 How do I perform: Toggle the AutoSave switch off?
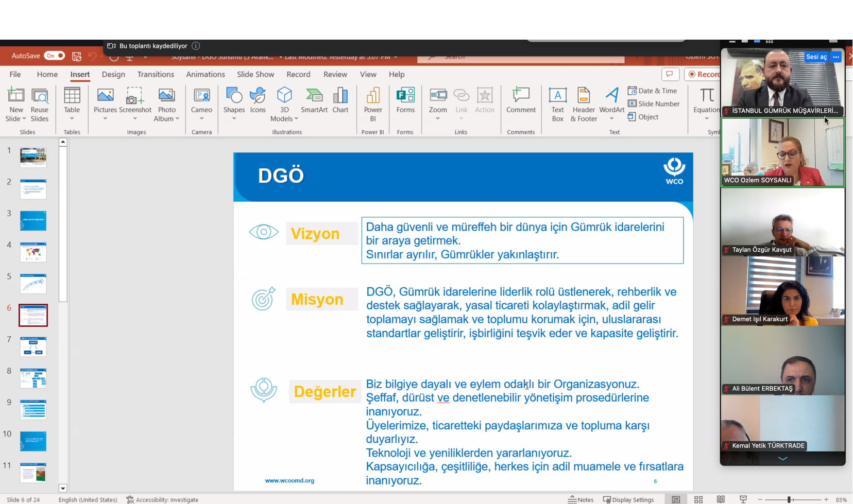(x=54, y=56)
